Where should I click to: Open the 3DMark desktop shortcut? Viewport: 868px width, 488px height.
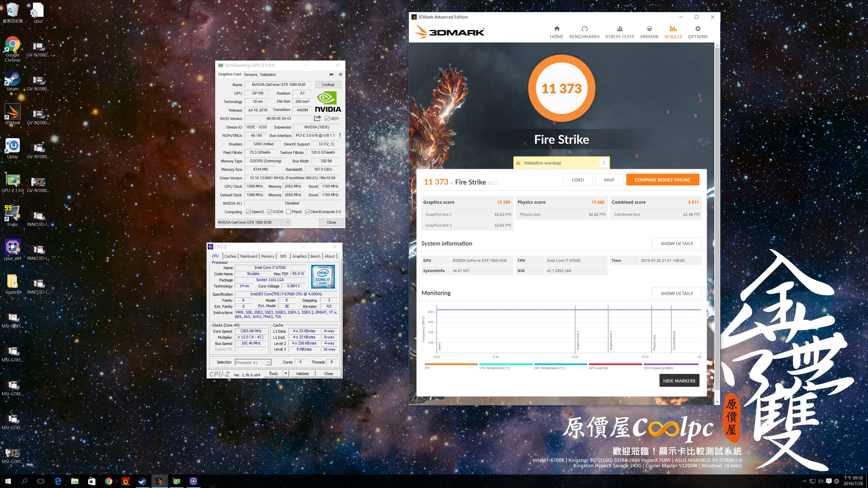pyautogui.click(x=12, y=115)
